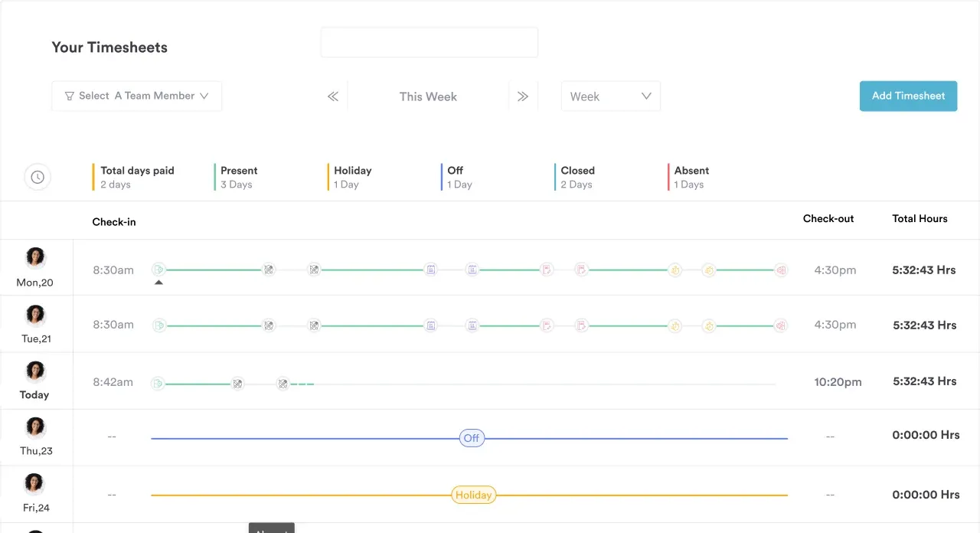Select Tuesday's first yellow icon on timeline
This screenshot has width=980, height=533.
tap(675, 325)
